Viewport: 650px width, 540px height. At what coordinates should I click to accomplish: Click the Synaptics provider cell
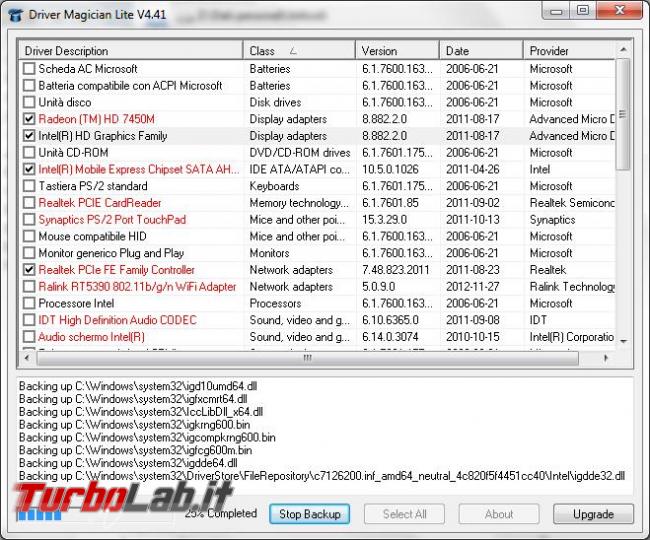(552, 220)
